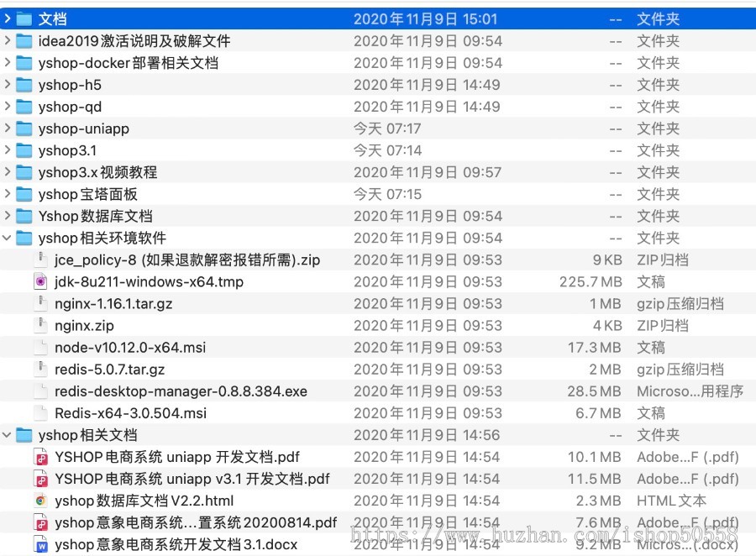Click the jdk-8u211-windows-x64.tmp file icon
The height and width of the screenshot is (556, 756).
click(x=41, y=281)
